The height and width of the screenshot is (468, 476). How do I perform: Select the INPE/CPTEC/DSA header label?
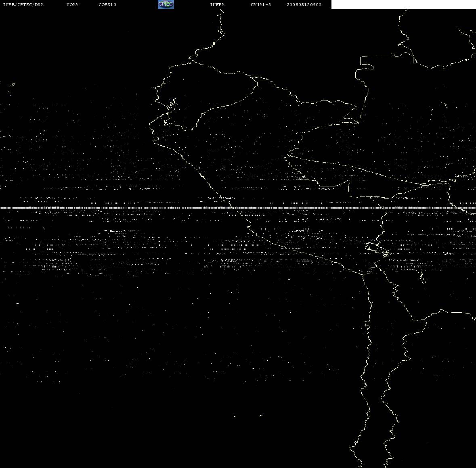(23, 4)
